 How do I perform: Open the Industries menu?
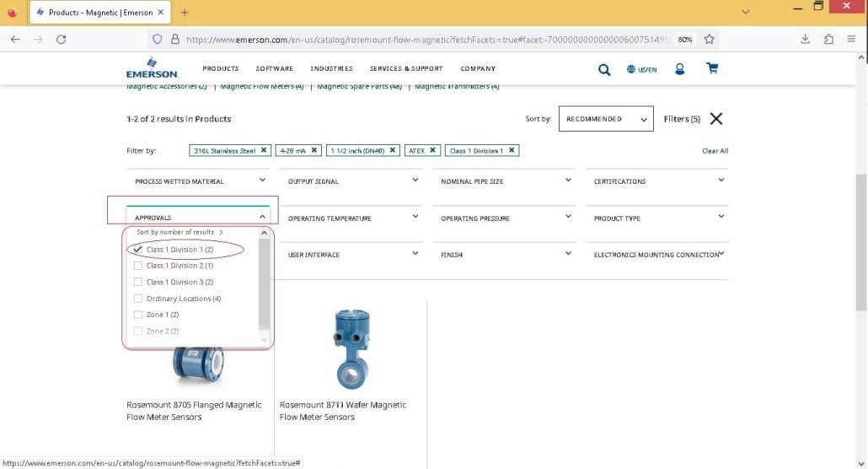[331, 68]
